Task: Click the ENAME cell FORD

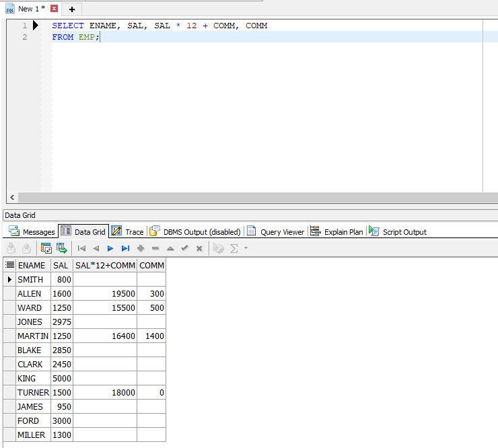Action: point(34,420)
